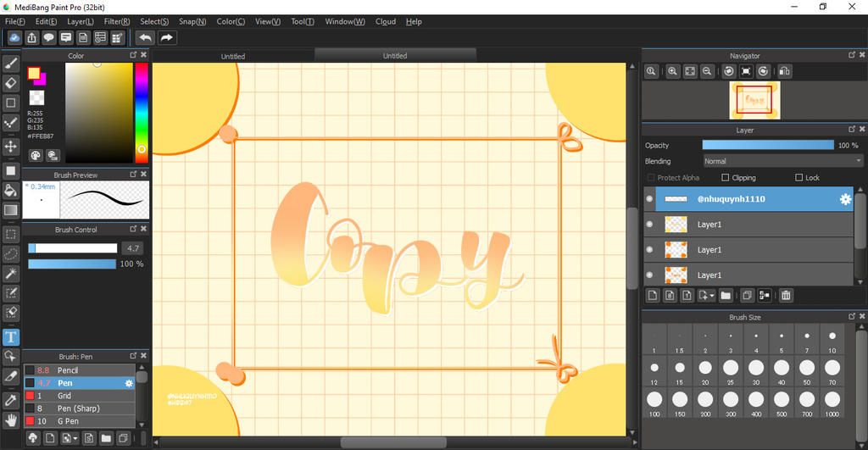Image resolution: width=868 pixels, height=450 pixels.
Task: Float the Brush Size panel
Action: (851, 316)
